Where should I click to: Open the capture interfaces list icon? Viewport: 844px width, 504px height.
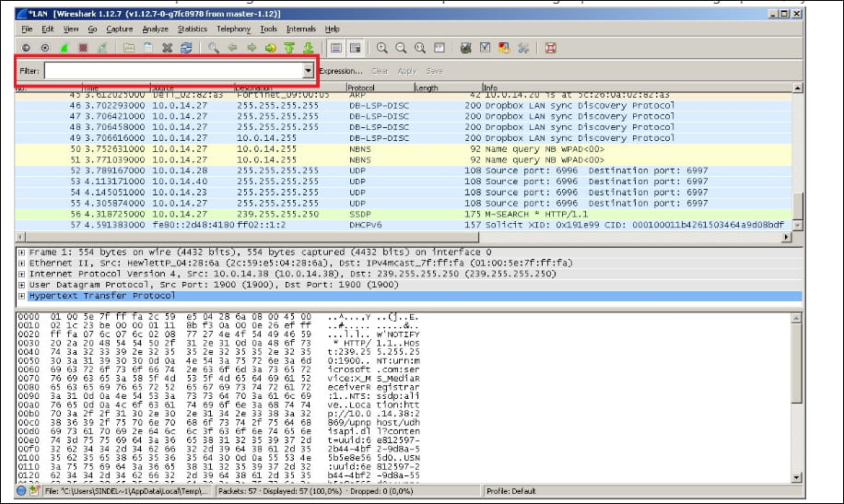(x=26, y=48)
